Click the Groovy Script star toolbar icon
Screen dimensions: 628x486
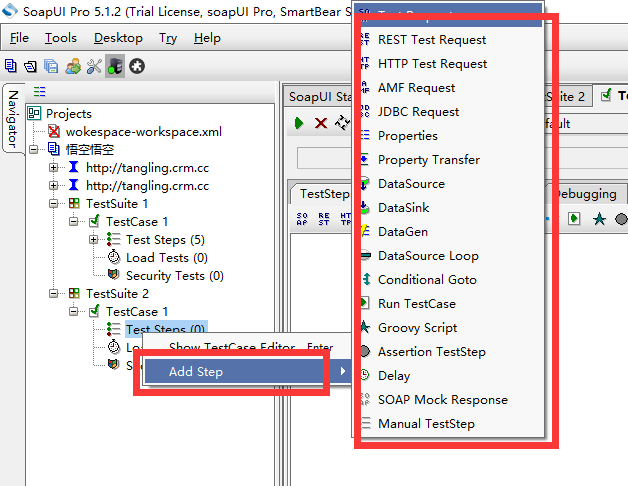599,219
